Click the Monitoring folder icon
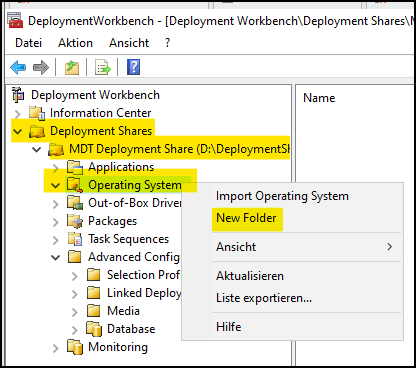 click(x=75, y=347)
